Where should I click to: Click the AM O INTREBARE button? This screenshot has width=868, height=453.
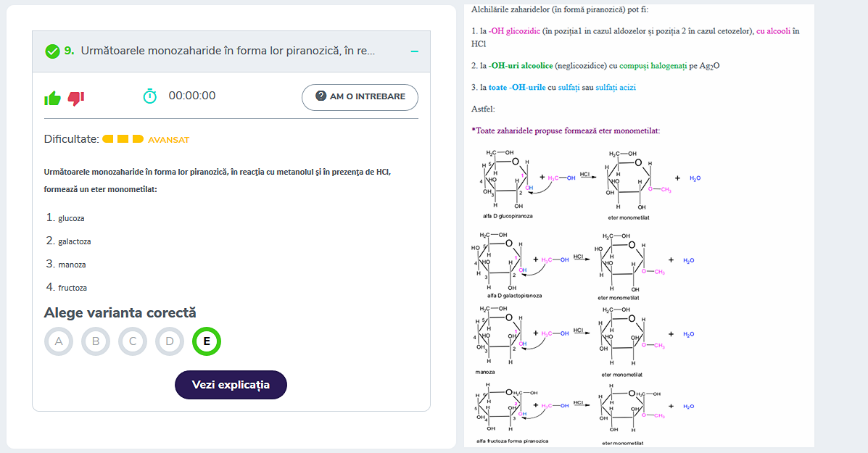pos(360,97)
